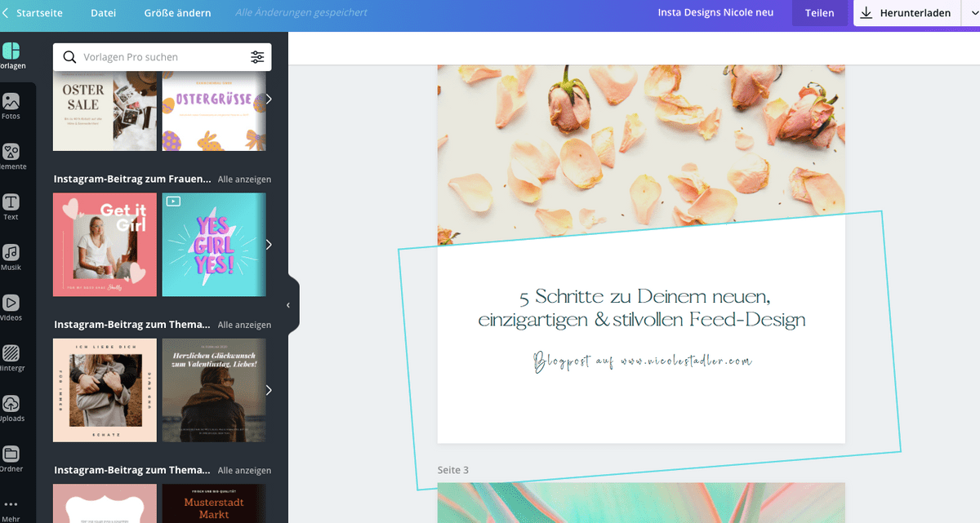Open the Ordner folder sidebar tab
This screenshot has height=523, width=980.
[11, 459]
